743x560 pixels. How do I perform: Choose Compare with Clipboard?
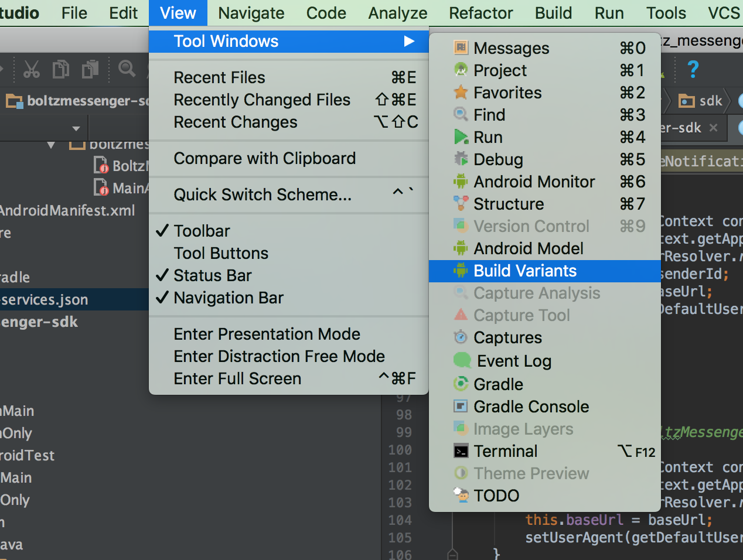pos(289,158)
